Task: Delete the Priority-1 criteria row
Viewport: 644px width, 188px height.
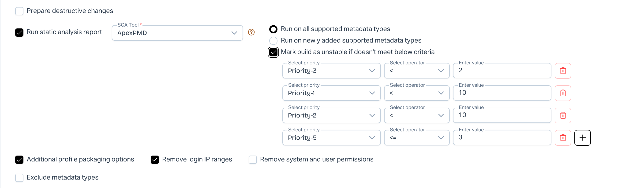Action: coord(563,93)
